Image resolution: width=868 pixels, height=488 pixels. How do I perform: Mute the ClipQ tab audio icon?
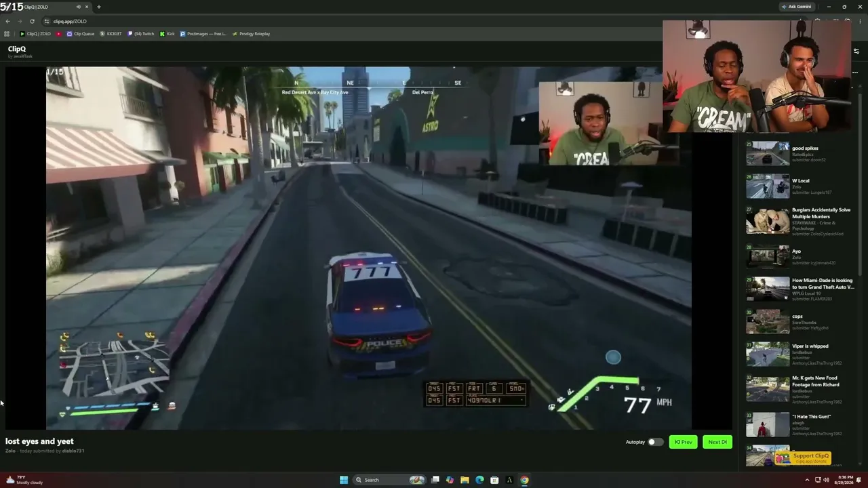click(78, 7)
